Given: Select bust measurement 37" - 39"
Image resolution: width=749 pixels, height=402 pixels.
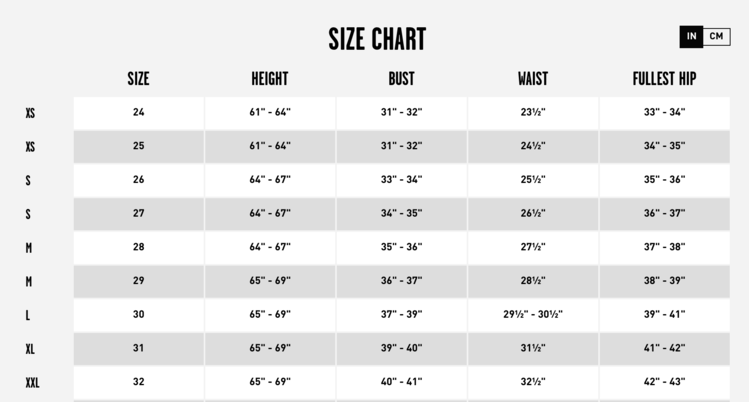Looking at the screenshot, I should [x=401, y=315].
